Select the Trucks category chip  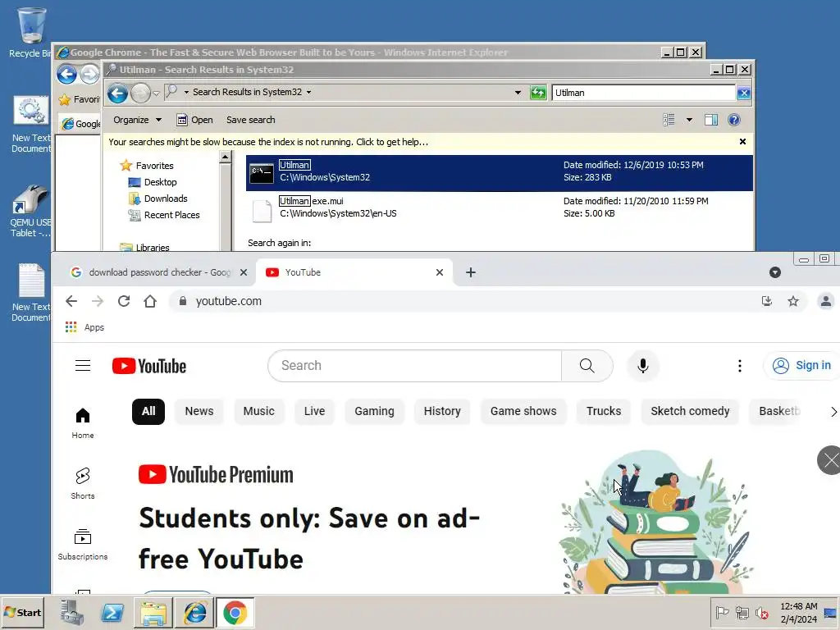point(604,412)
